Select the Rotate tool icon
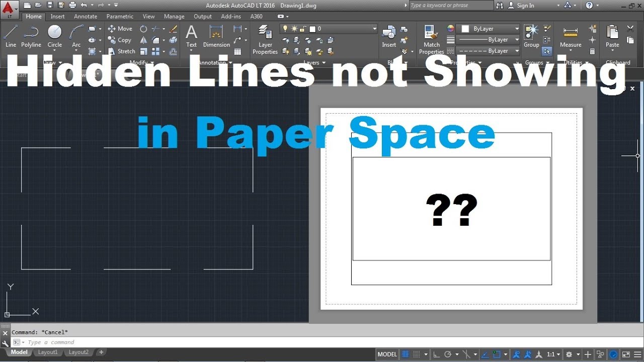Viewport: 644px width, 362px height. click(143, 29)
